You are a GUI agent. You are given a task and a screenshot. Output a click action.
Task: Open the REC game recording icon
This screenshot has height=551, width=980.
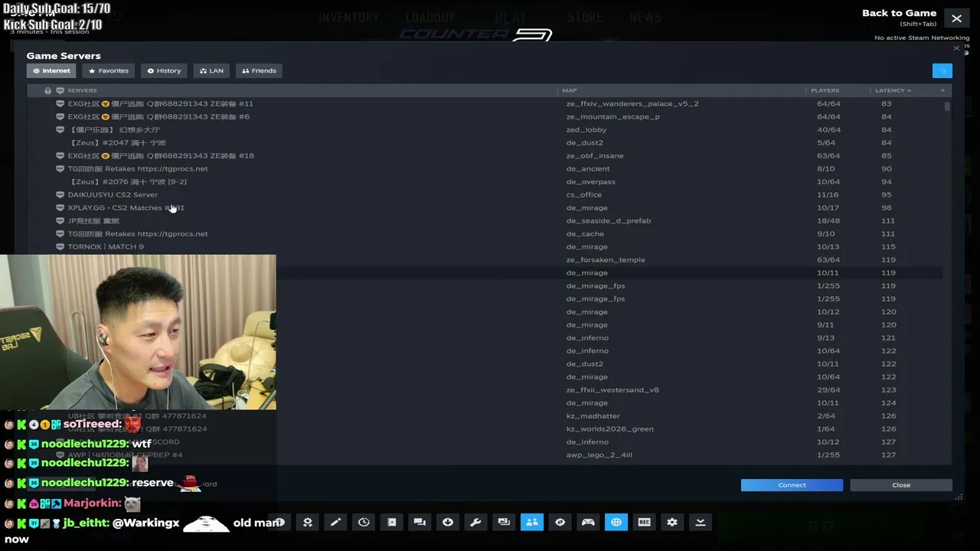[644, 522]
